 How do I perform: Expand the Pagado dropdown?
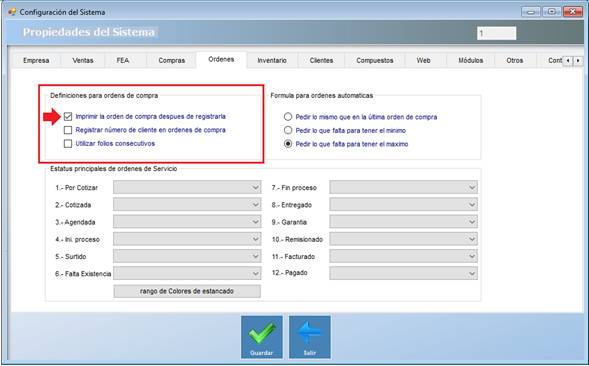point(403,274)
